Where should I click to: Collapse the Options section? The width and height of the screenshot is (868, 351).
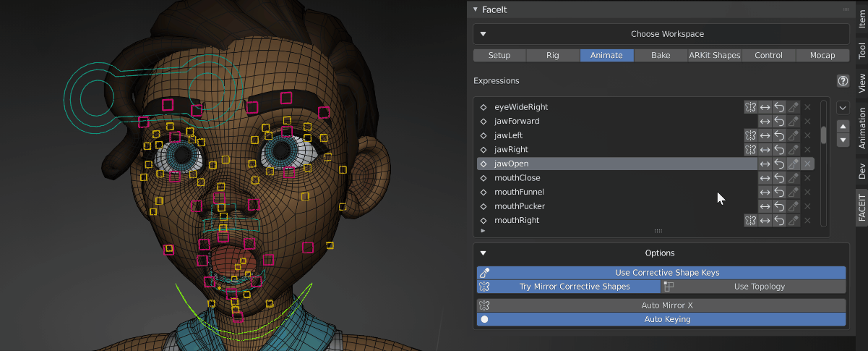[x=484, y=253]
